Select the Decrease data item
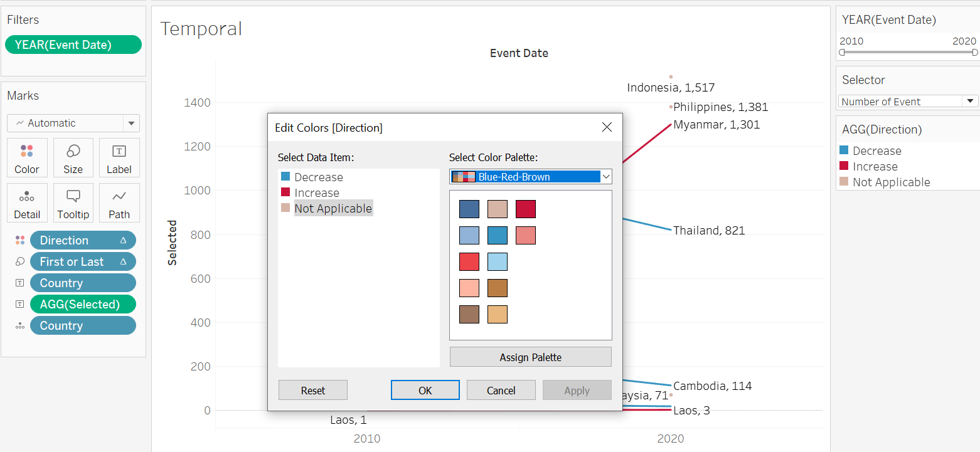 coord(318,177)
